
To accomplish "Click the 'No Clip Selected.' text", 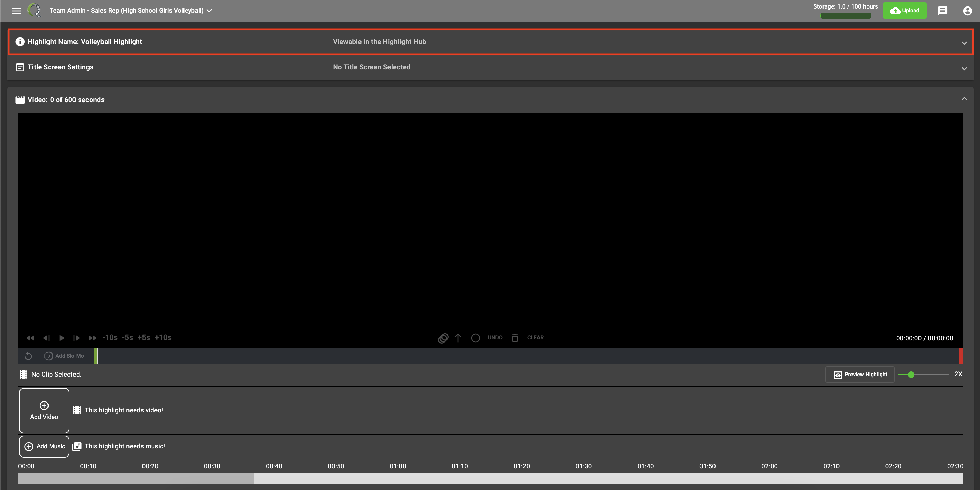I will [x=56, y=375].
